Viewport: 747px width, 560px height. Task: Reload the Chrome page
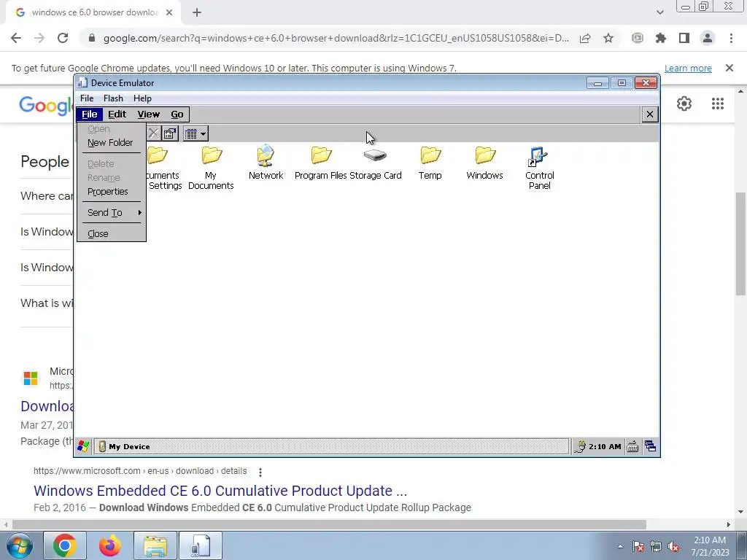pos(63,38)
